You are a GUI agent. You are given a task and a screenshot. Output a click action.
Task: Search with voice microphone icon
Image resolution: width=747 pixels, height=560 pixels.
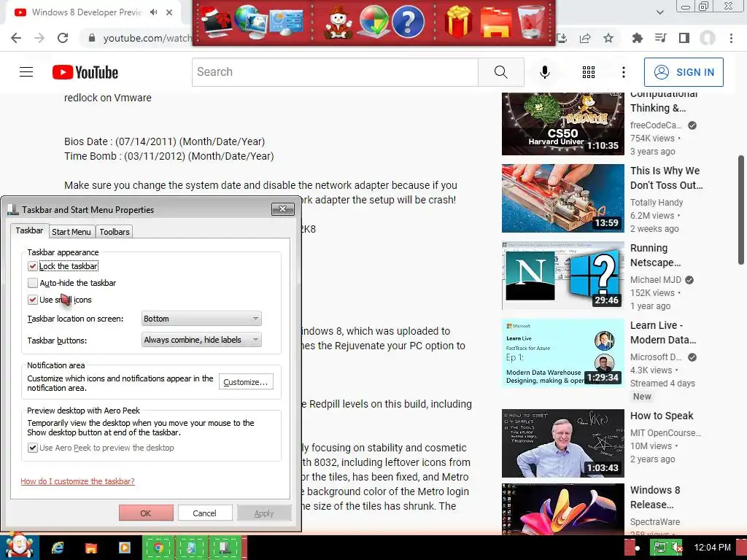545,72
